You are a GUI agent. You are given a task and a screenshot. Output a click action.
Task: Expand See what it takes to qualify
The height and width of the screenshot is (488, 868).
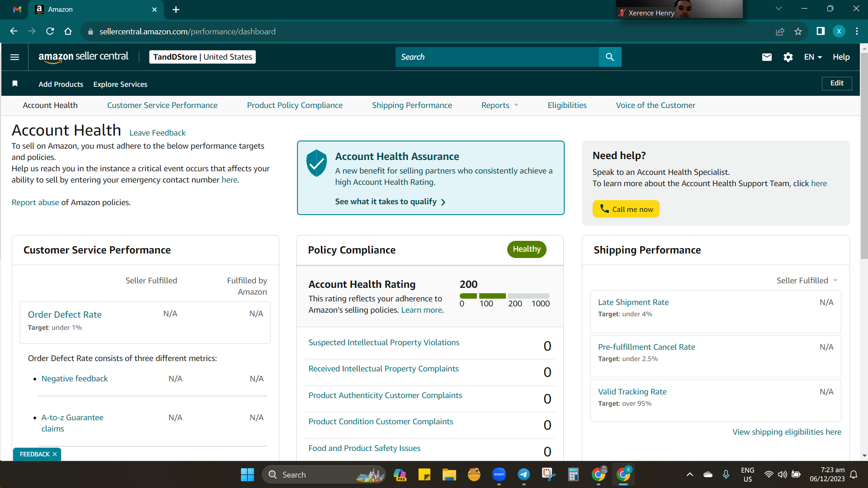click(391, 202)
